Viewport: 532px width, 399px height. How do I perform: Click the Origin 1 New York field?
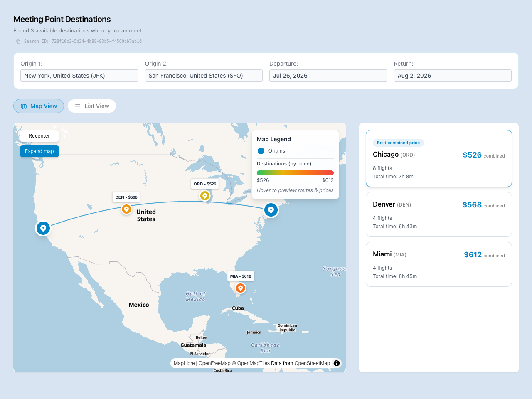click(79, 76)
